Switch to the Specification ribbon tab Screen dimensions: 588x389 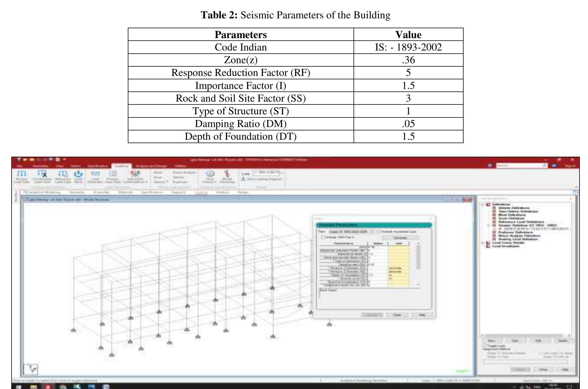point(98,166)
